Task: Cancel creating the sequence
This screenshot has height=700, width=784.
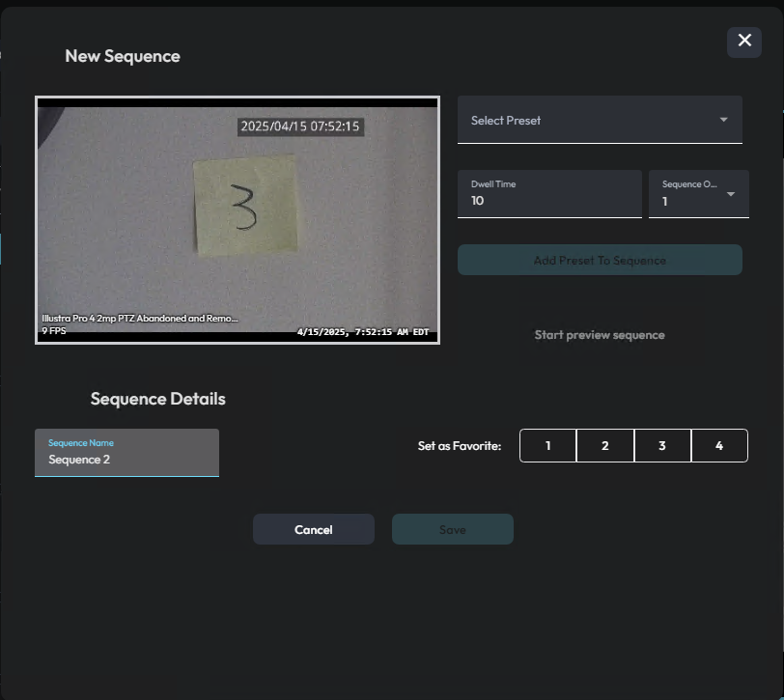Action: pyautogui.click(x=313, y=529)
